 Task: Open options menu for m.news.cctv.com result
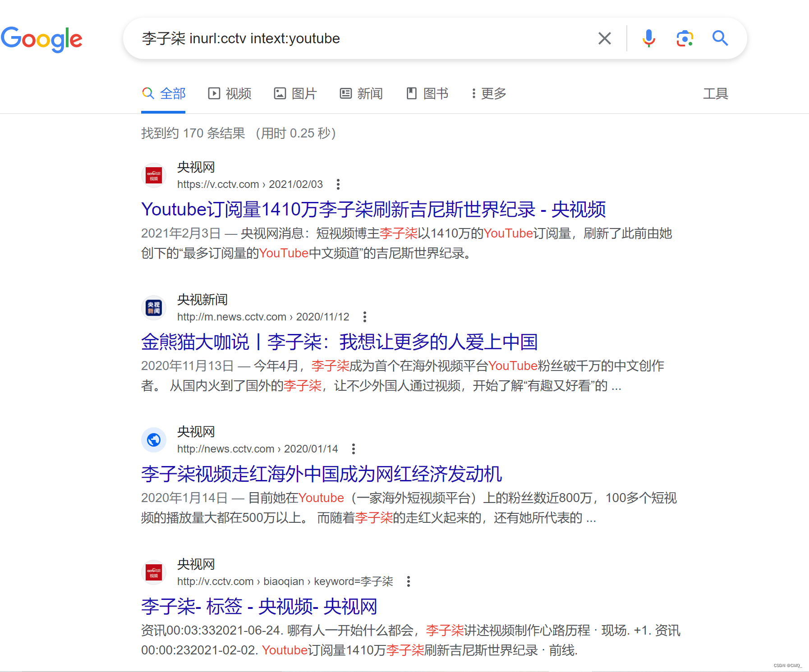point(364,317)
